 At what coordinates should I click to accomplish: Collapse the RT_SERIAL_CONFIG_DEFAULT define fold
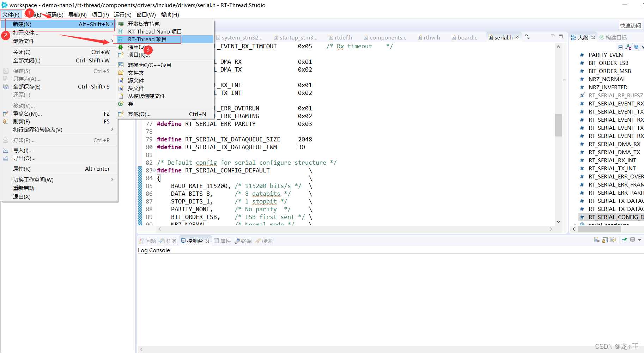[x=154, y=170]
